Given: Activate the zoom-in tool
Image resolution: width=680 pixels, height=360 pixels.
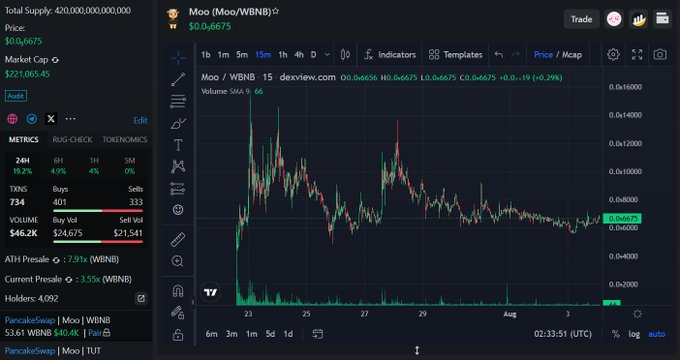Looking at the screenshot, I should [x=178, y=261].
